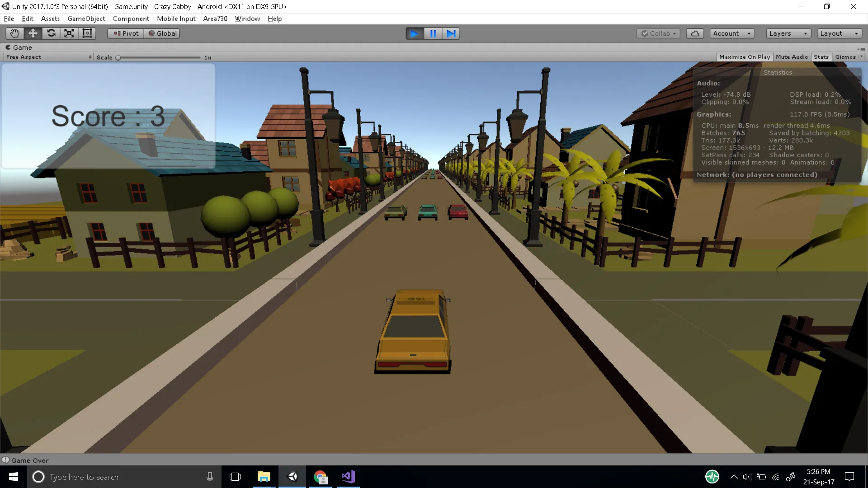Toggle Maximize On Play
The width and height of the screenshot is (868, 488).
click(x=744, y=57)
